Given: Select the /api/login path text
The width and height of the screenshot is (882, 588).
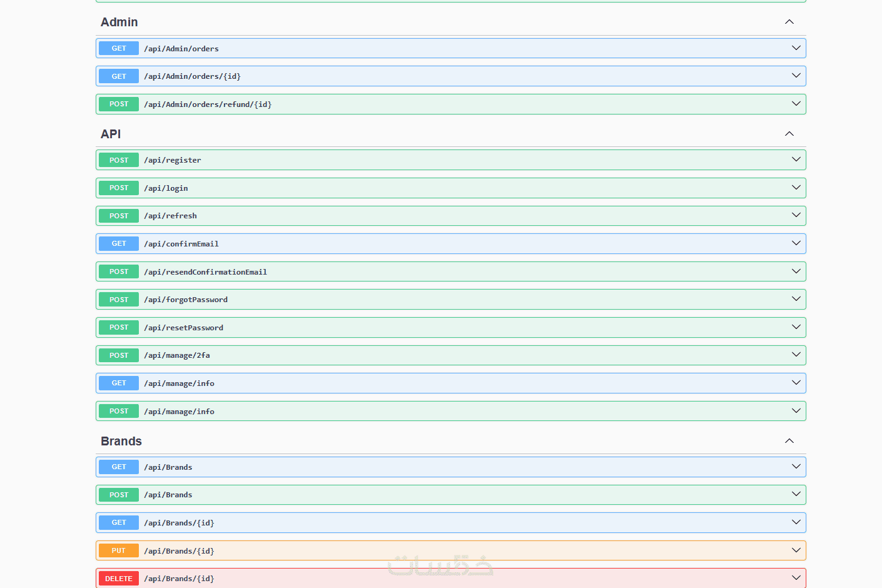Looking at the screenshot, I should click(166, 188).
